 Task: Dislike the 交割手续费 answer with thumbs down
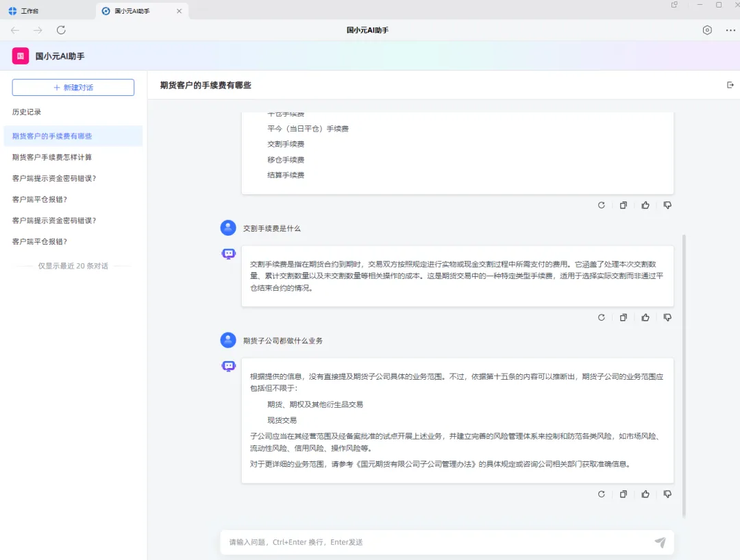pos(667,317)
